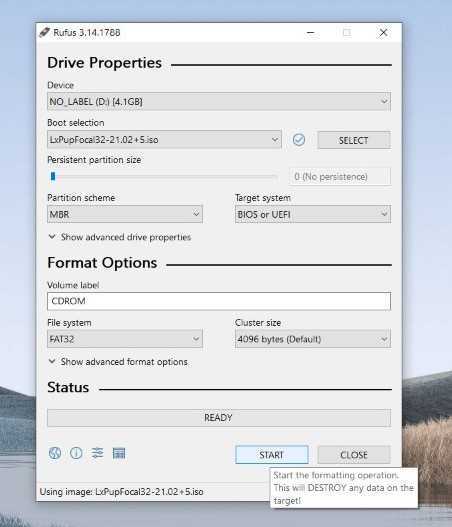452x527 pixels.
Task: Open the Partition scheme MBR dropdown
Action: [125, 214]
